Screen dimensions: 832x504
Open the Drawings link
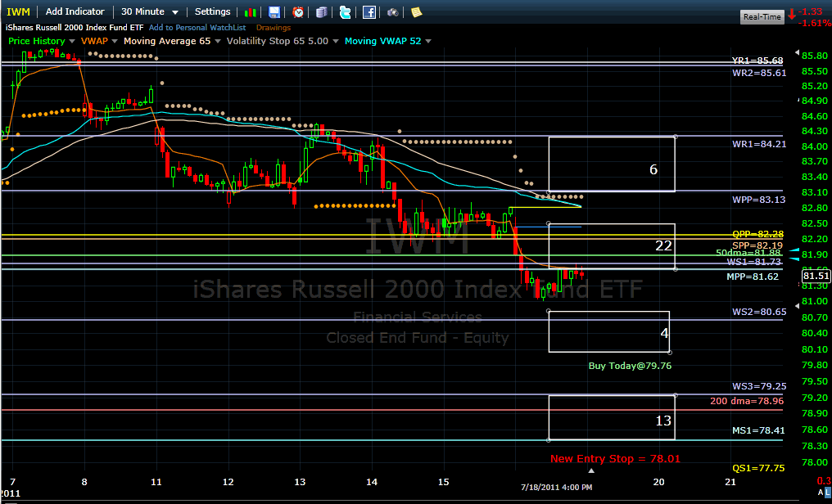click(274, 28)
